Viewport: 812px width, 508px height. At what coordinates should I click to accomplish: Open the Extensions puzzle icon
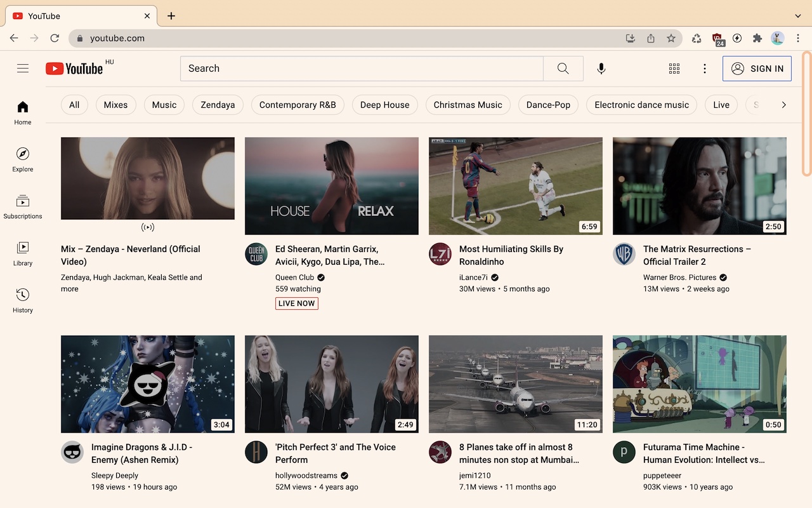coord(757,38)
